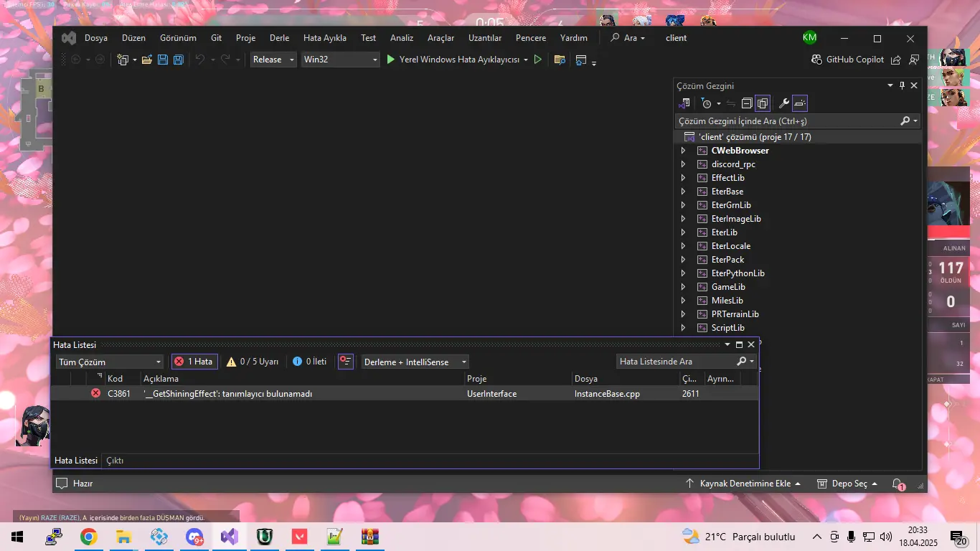The image size is (980, 551).
Task: Click 'Kaynak Denetimine Ekle' in status bar
Action: pyautogui.click(x=743, y=484)
